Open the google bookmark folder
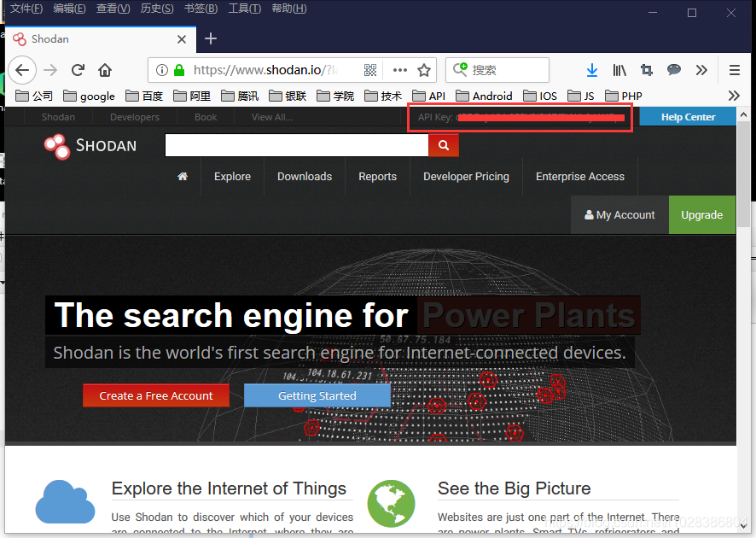This screenshot has height=538, width=756. [x=90, y=96]
